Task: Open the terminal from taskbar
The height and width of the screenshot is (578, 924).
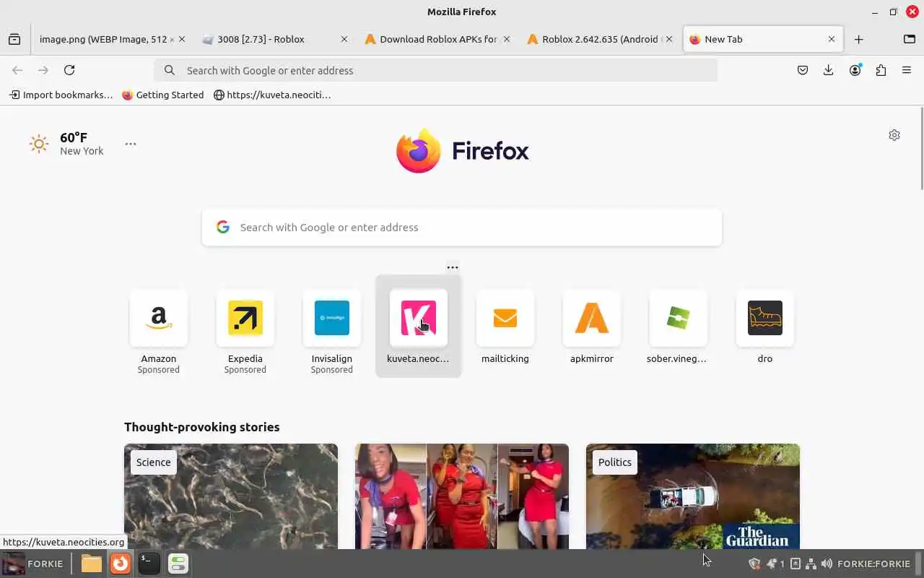Action: click(x=149, y=564)
